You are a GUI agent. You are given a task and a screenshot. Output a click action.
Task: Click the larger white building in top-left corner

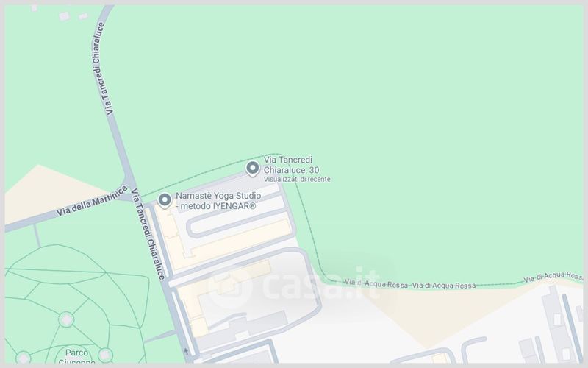click(64, 15)
